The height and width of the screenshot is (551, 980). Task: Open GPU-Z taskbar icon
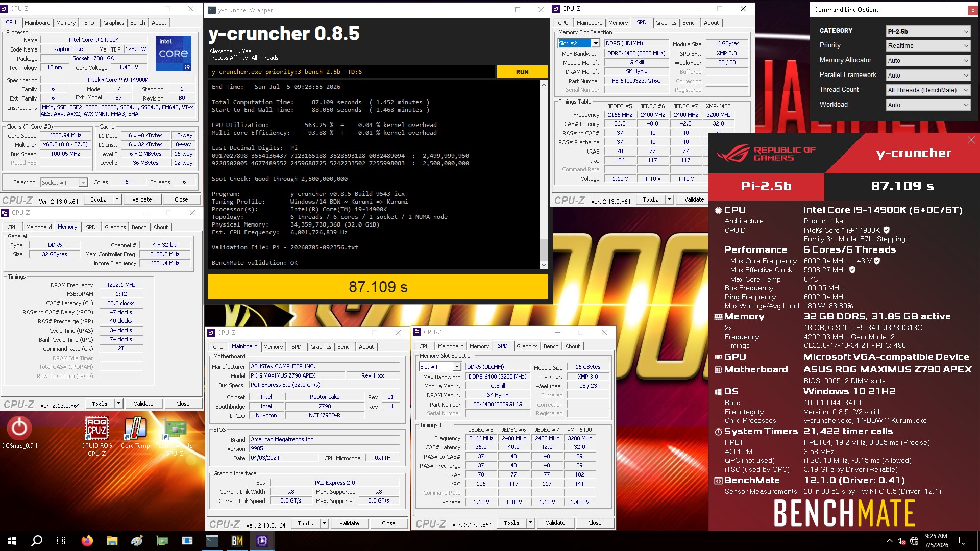click(x=162, y=541)
